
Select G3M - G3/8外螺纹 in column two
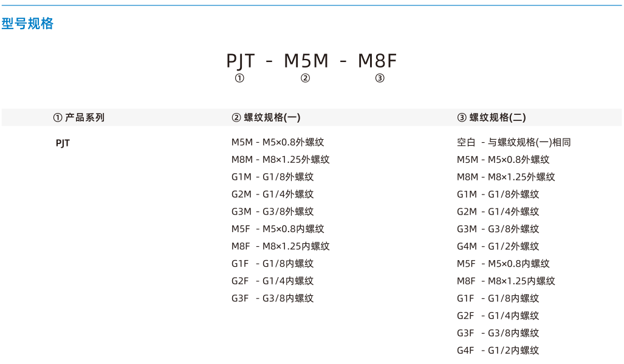point(273,211)
